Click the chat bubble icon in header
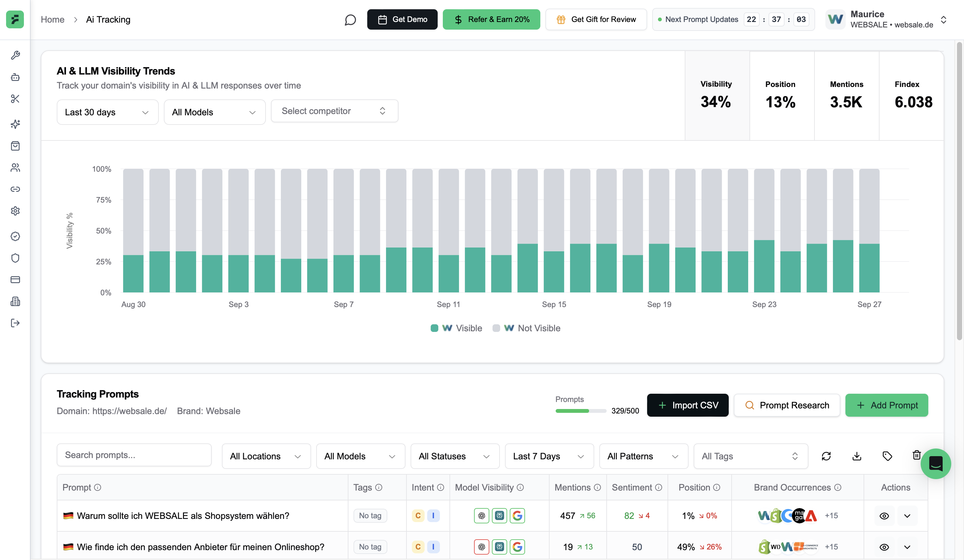The width and height of the screenshot is (964, 560). pyautogui.click(x=350, y=19)
